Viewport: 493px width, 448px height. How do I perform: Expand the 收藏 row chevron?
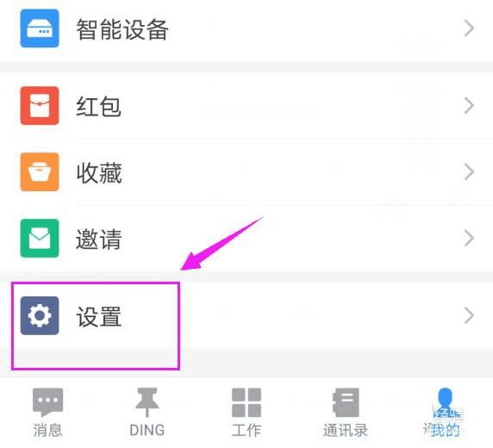click(x=469, y=171)
